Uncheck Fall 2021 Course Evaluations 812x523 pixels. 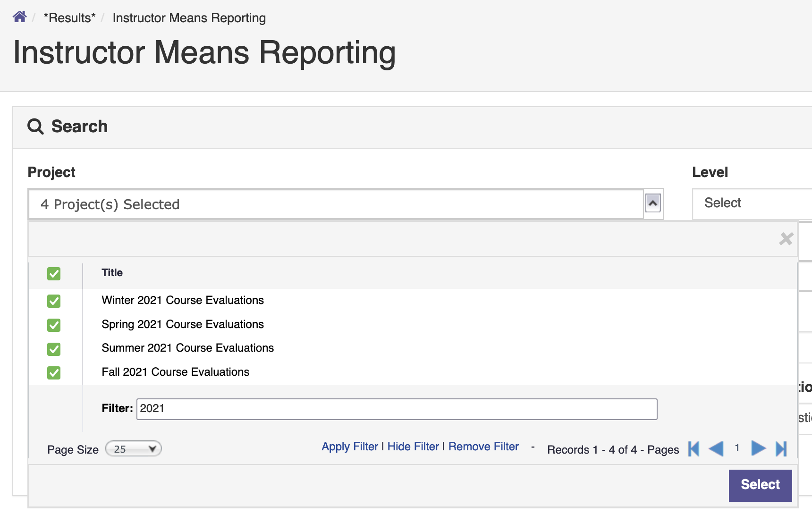(54, 373)
